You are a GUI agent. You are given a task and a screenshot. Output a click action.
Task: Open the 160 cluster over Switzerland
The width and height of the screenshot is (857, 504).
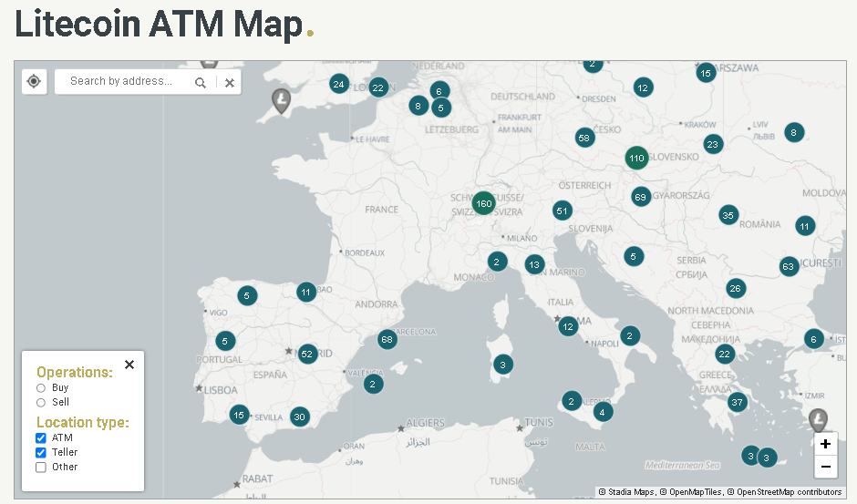[484, 203]
